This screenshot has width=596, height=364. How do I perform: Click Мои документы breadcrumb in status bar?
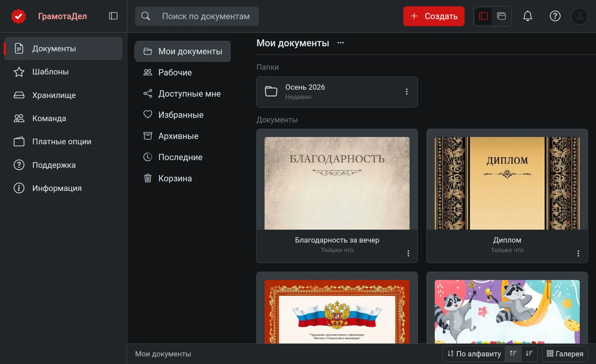pyautogui.click(x=163, y=354)
